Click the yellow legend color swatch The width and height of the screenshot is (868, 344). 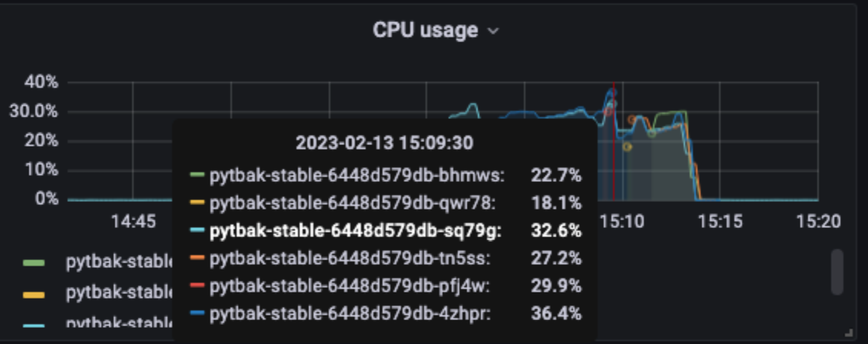click(33, 295)
